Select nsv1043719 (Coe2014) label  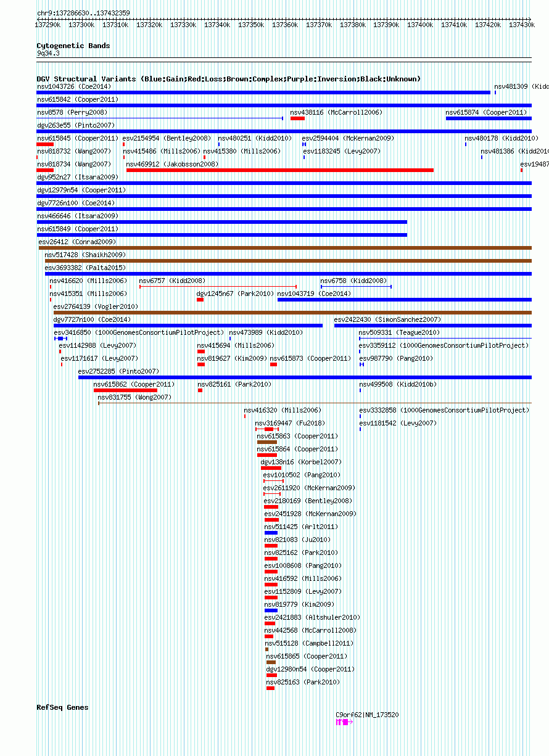tap(314, 294)
